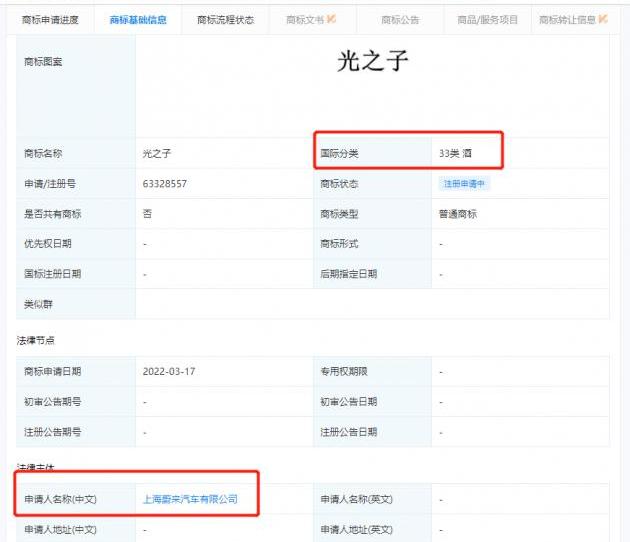Viewport: 630px width, 542px height.
Task: Click the 初审公告日期 label
Action: 349,401
